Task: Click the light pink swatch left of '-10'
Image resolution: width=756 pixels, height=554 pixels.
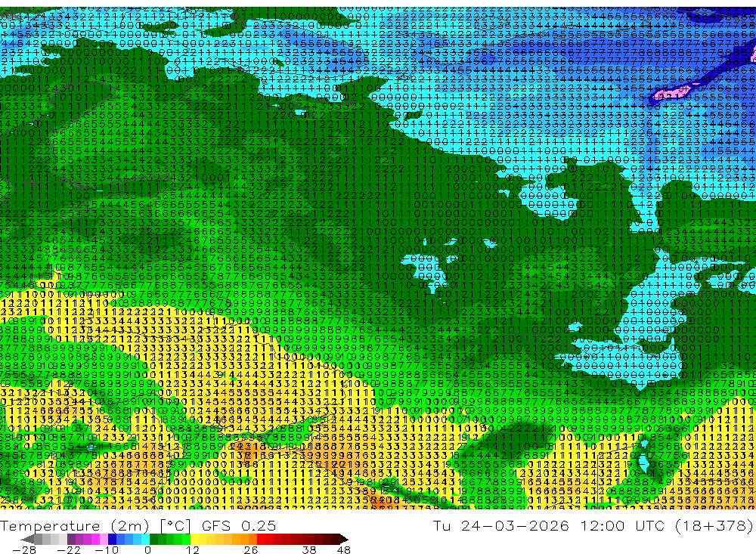Action: [x=104, y=540]
